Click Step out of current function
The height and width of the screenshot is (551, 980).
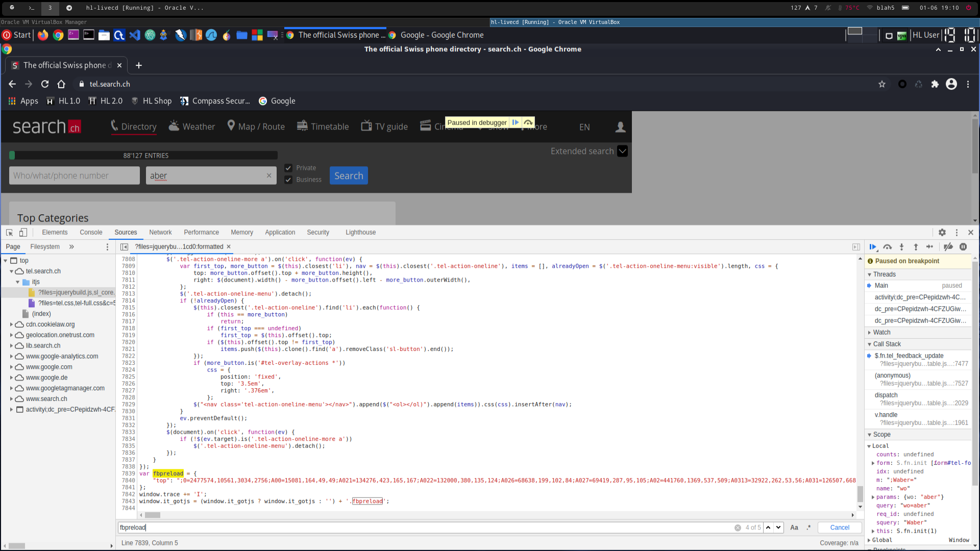pyautogui.click(x=916, y=247)
